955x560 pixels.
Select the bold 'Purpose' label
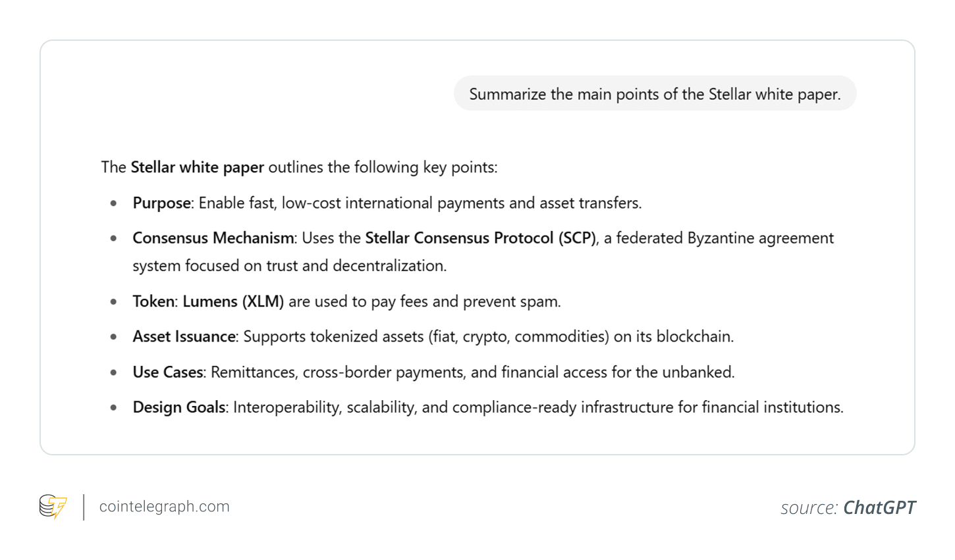(x=161, y=203)
